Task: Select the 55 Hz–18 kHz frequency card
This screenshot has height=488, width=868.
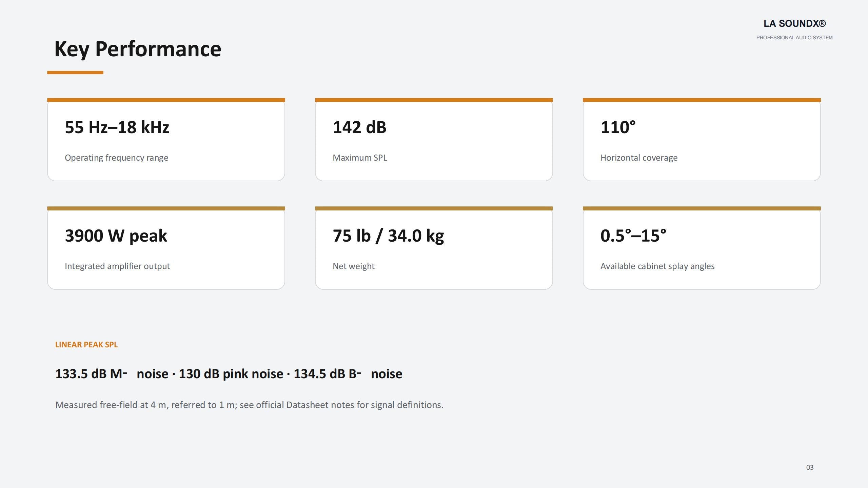Action: (166, 140)
